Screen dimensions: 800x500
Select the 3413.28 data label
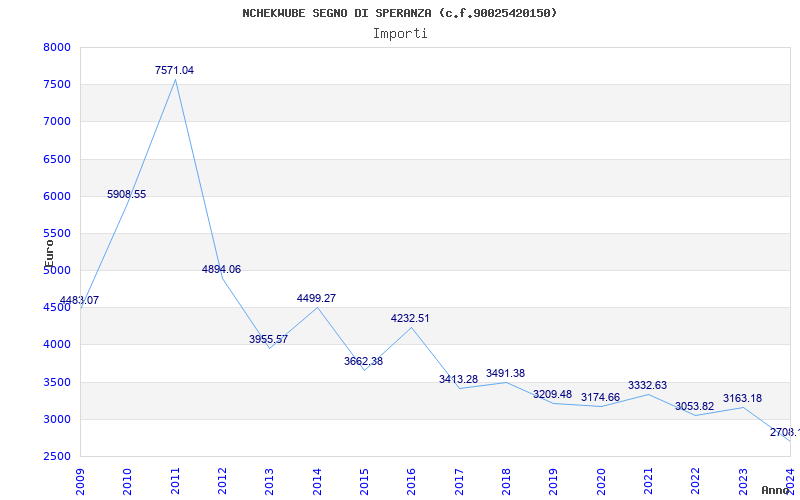(458, 380)
